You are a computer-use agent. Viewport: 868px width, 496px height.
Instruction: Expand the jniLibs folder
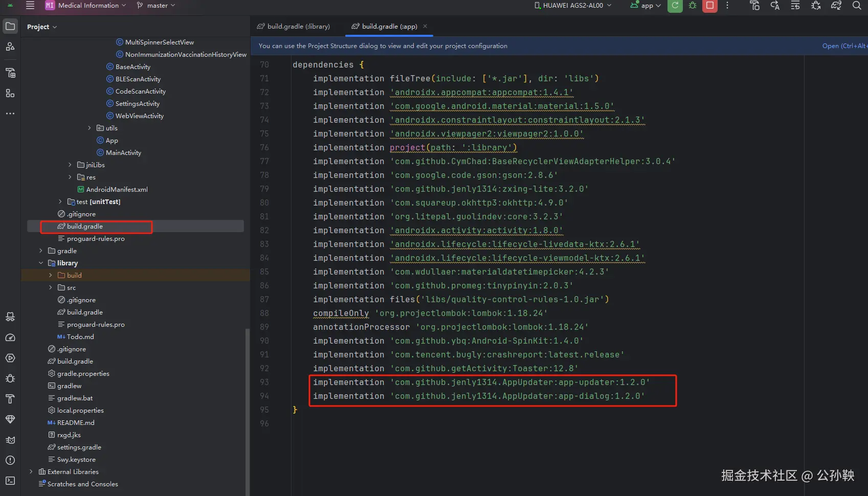point(70,165)
